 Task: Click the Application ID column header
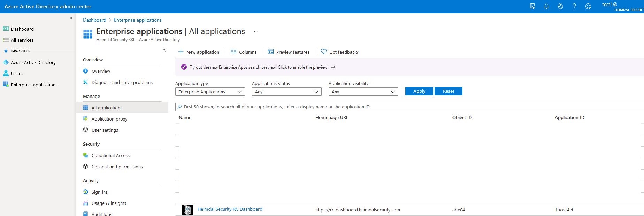point(569,117)
